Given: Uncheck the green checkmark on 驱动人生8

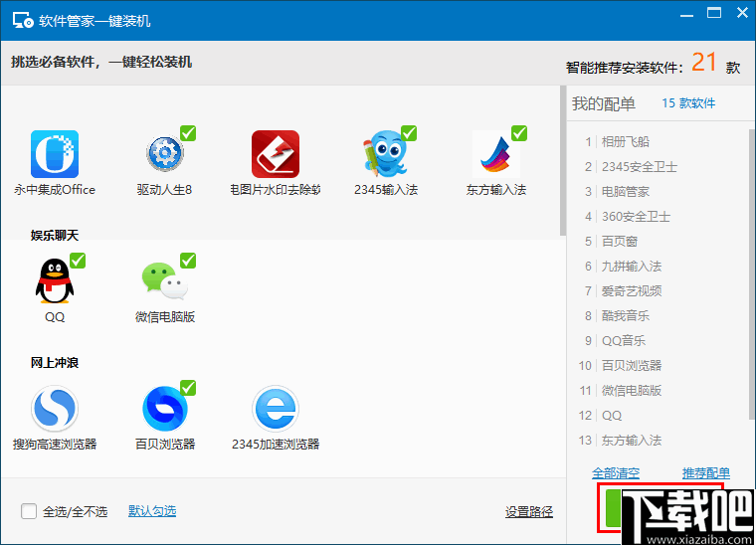Looking at the screenshot, I should click(188, 133).
